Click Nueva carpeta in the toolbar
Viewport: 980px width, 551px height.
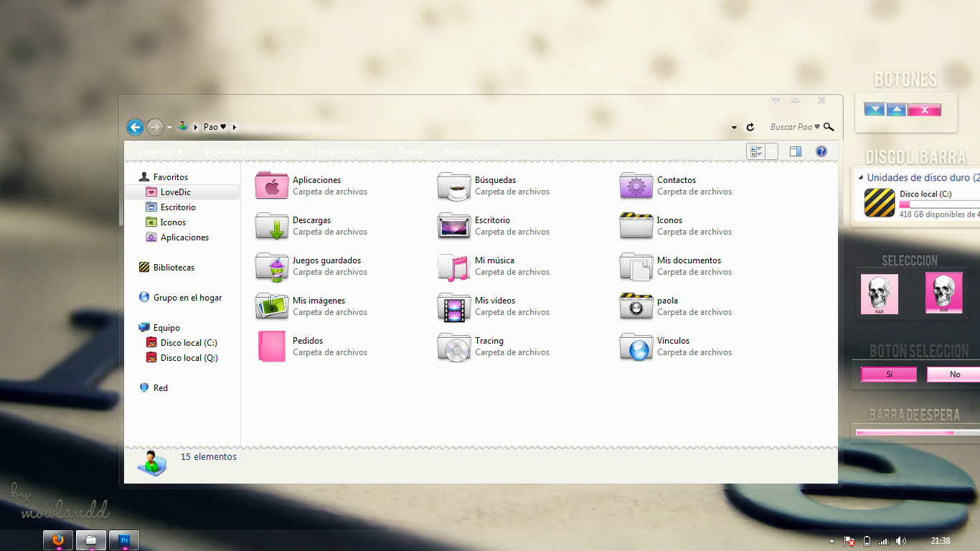(x=471, y=151)
